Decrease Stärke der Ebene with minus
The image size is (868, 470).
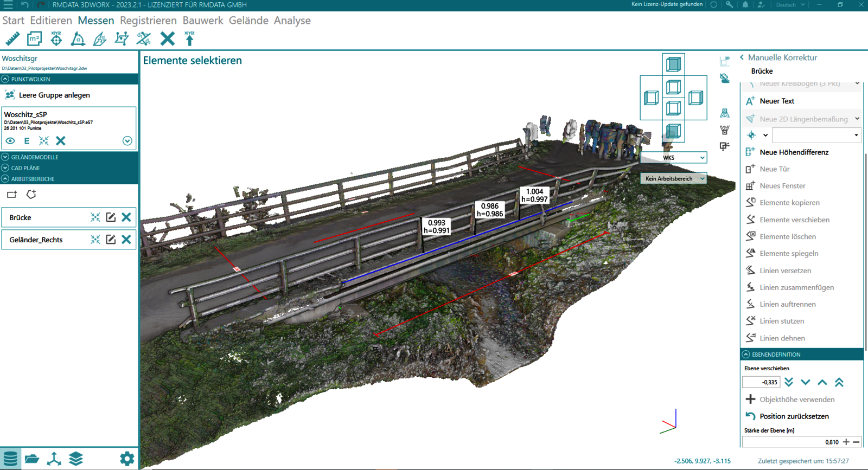pos(857,442)
